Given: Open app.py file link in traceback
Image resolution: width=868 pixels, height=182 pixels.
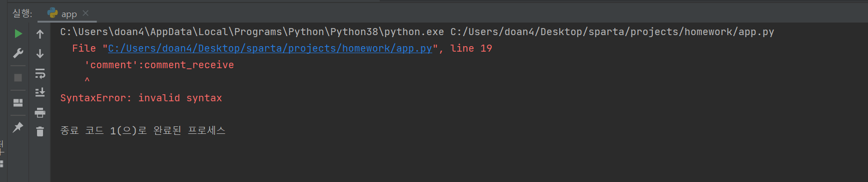Looking at the screenshot, I should 270,48.
